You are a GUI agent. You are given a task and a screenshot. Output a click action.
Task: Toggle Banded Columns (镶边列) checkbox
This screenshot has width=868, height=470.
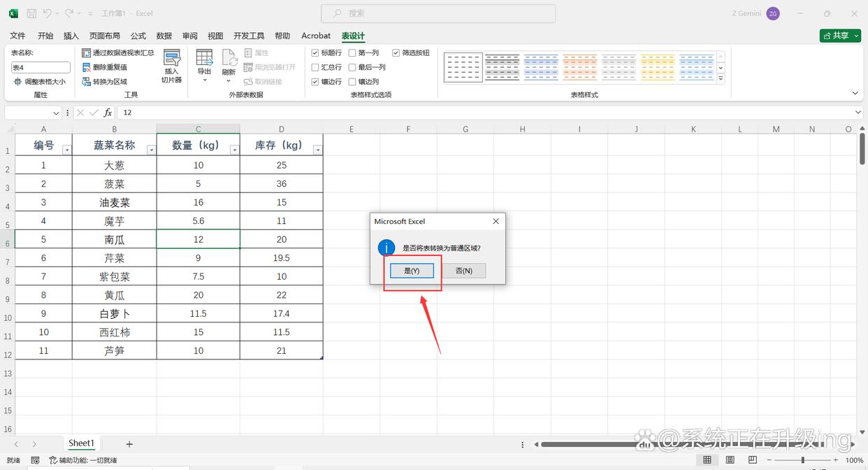click(352, 82)
